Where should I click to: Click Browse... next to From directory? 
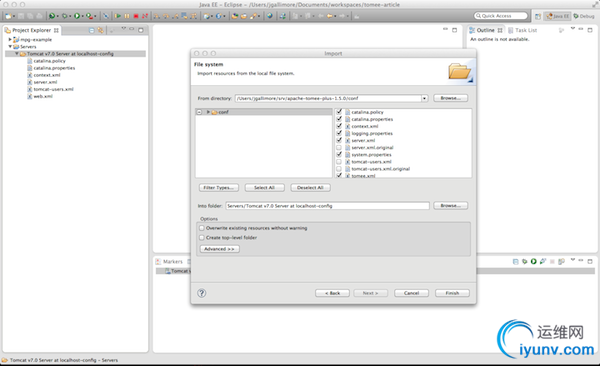[x=450, y=98]
